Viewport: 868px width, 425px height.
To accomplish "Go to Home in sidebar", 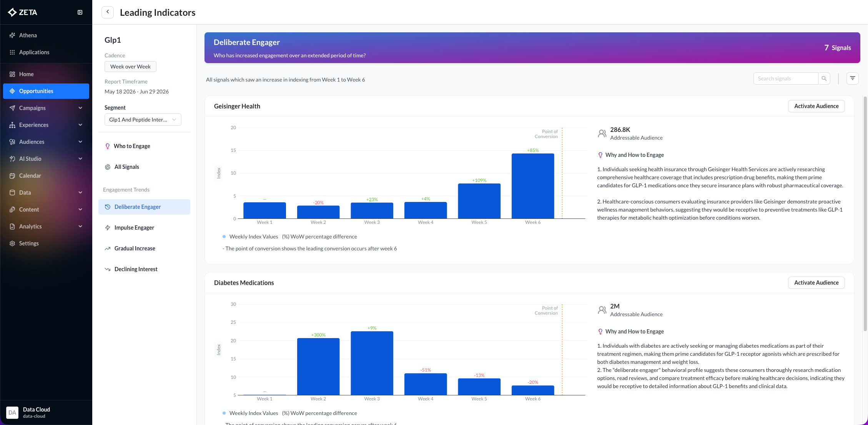I will coord(46,74).
